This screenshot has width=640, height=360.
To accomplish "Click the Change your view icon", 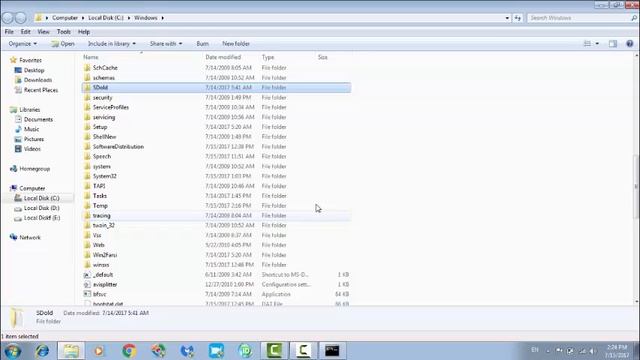I will (x=587, y=44).
